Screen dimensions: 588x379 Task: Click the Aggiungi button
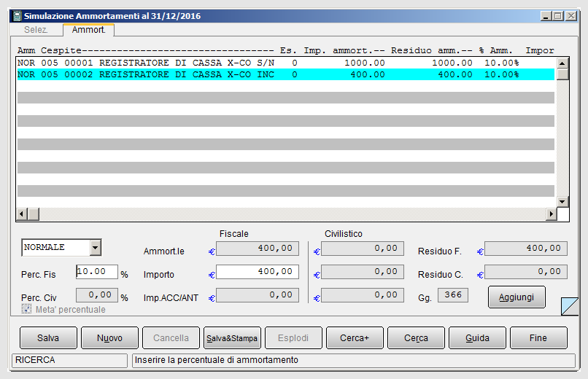(517, 297)
